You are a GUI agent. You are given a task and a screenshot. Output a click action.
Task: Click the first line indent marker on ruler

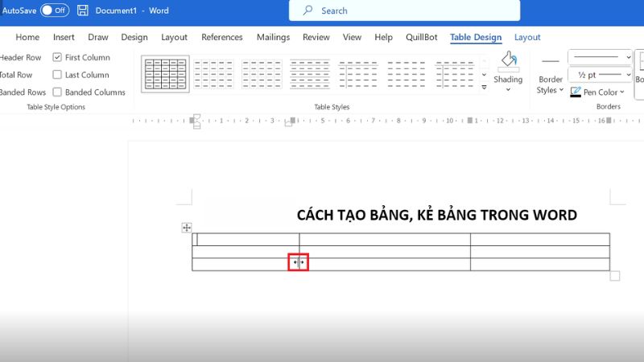coord(196,117)
